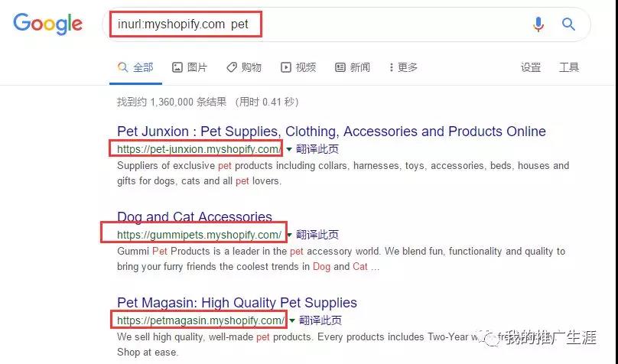Click the blue magnifier search icon

click(568, 24)
